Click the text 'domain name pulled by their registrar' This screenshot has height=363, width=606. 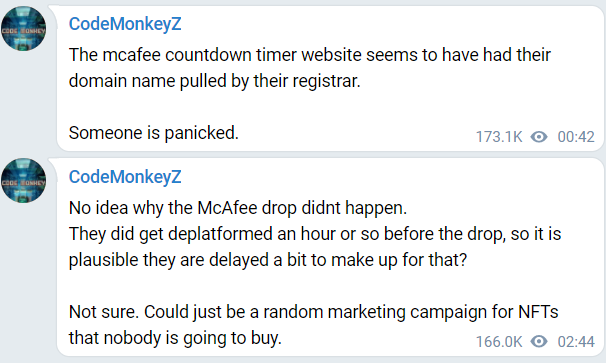[213, 81]
